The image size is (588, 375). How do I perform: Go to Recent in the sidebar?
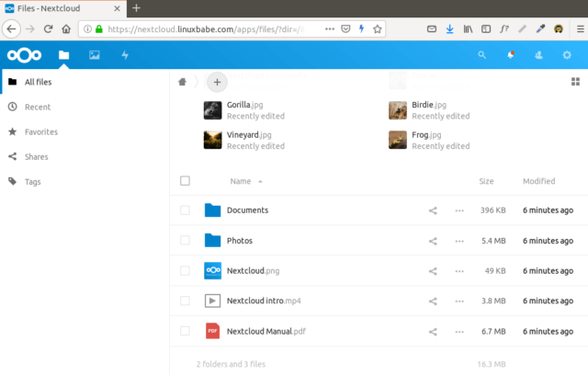pos(37,107)
